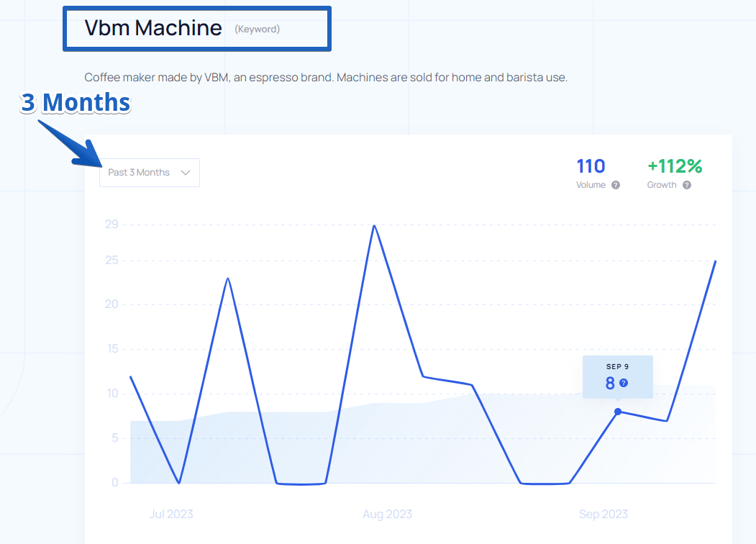This screenshot has height=544, width=756.
Task: Click the Vbm Machine title
Action: point(153,28)
